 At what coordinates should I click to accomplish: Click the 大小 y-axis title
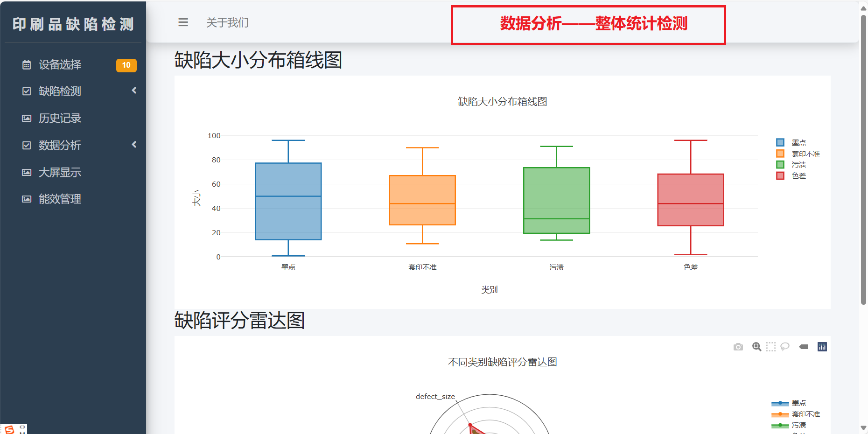coord(196,198)
